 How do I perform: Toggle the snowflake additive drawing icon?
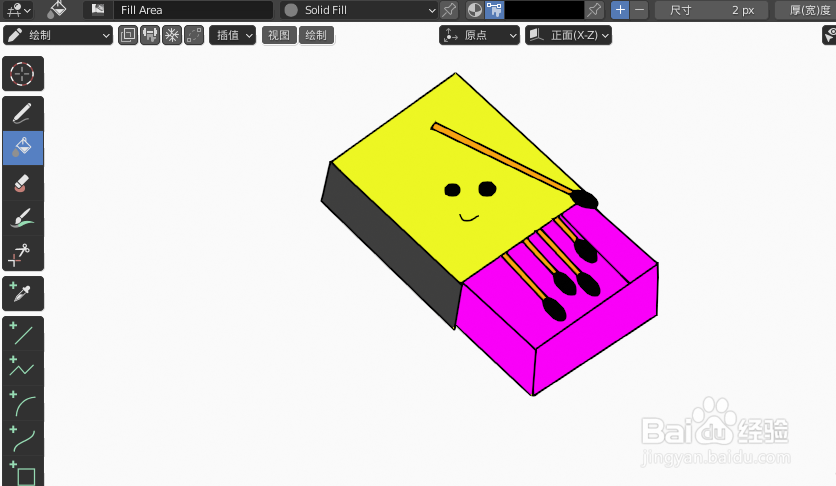[x=172, y=35]
